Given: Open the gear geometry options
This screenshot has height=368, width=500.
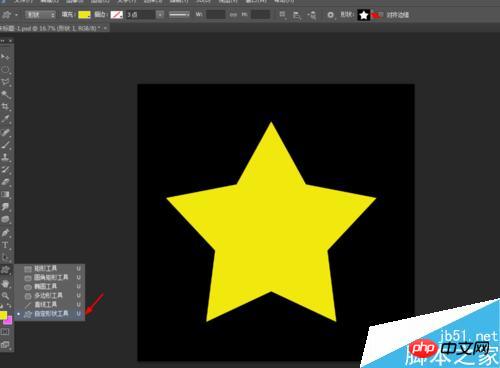Looking at the screenshot, I should point(330,15).
